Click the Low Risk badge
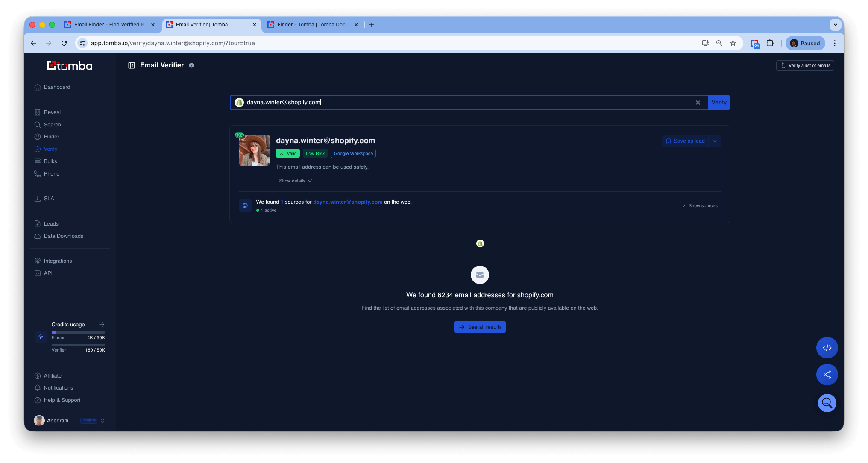Viewport: 868px width, 463px height. click(x=315, y=153)
